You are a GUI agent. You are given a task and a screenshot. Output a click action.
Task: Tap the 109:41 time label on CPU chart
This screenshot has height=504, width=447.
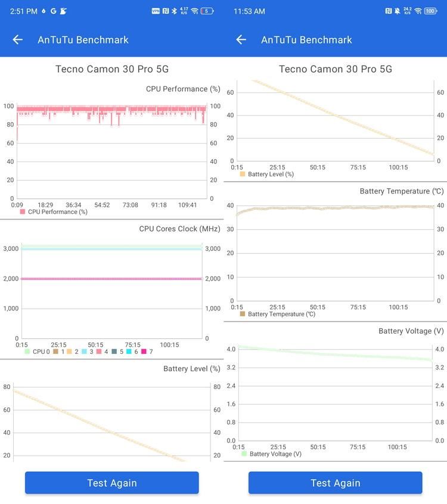(188, 205)
